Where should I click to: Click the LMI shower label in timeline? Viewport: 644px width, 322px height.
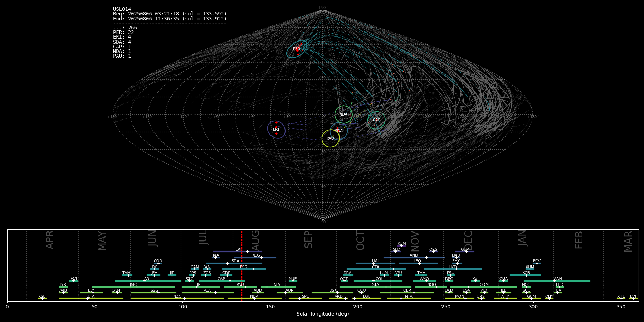[375, 261]
